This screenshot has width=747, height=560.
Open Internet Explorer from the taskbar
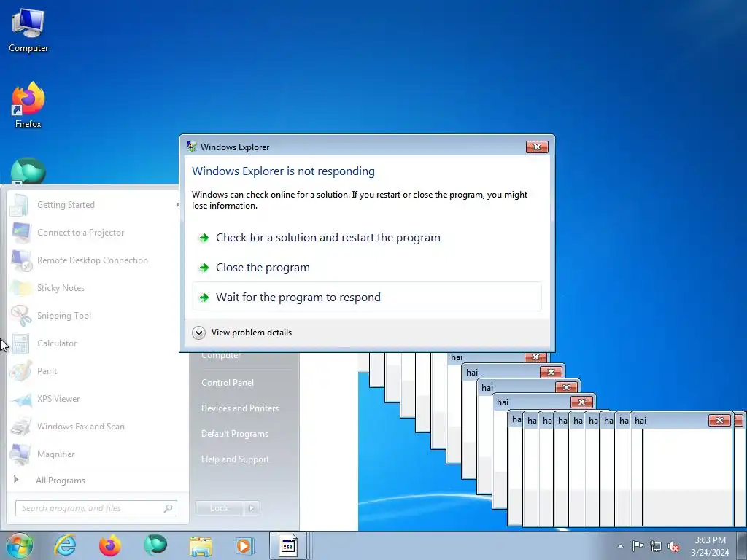click(x=65, y=545)
